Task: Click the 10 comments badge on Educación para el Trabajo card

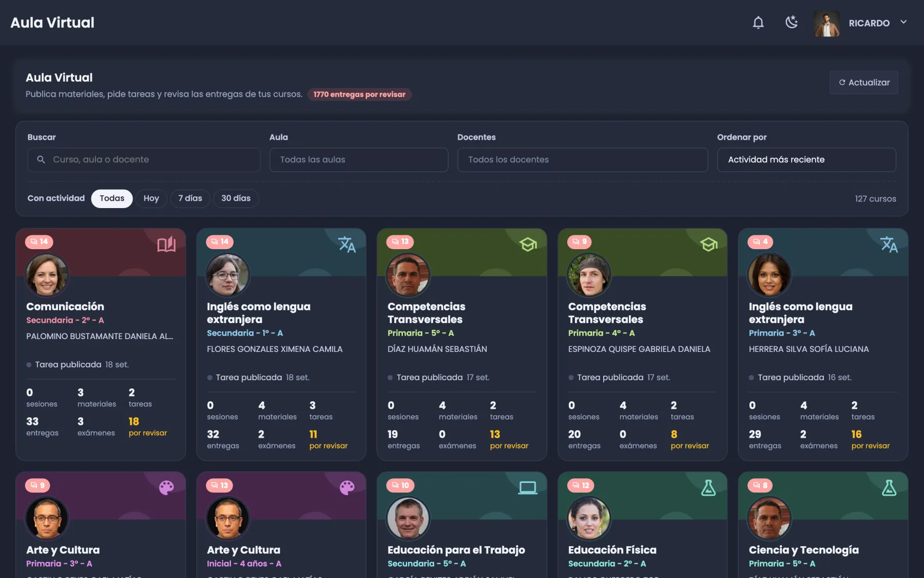Action: [400, 486]
